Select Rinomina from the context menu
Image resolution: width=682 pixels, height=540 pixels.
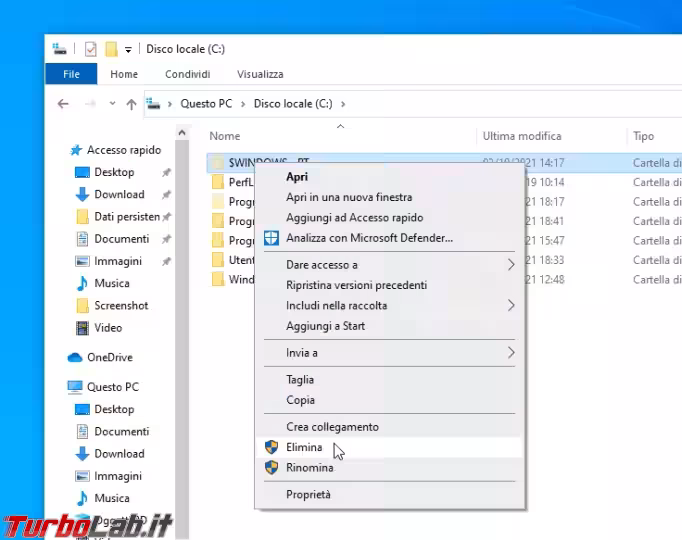click(x=309, y=467)
